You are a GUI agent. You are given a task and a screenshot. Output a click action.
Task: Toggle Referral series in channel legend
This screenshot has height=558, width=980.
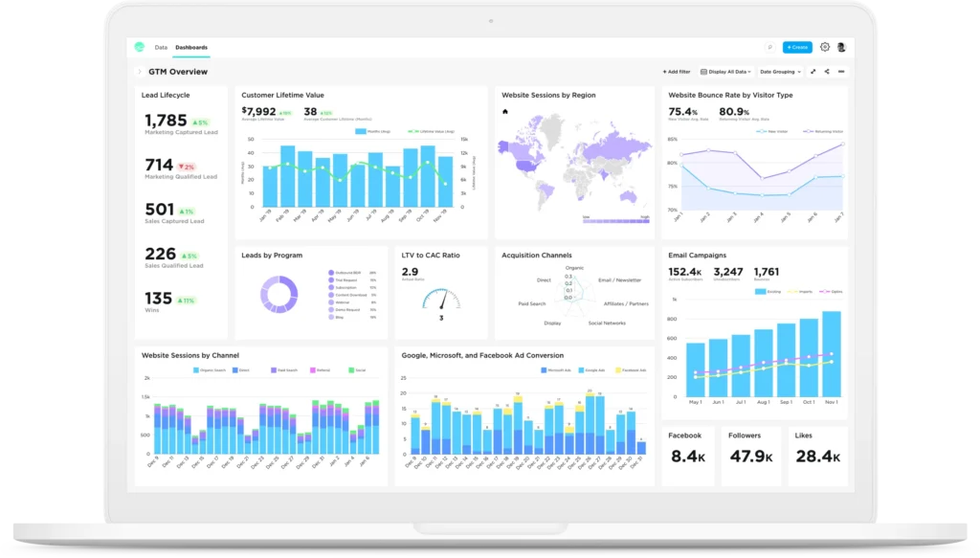(320, 370)
